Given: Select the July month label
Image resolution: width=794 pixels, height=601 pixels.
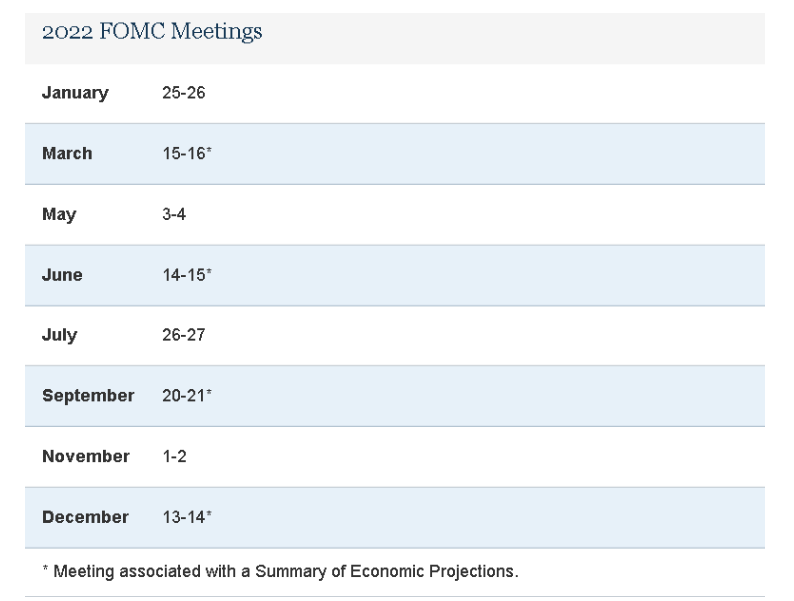Looking at the screenshot, I should [x=60, y=335].
